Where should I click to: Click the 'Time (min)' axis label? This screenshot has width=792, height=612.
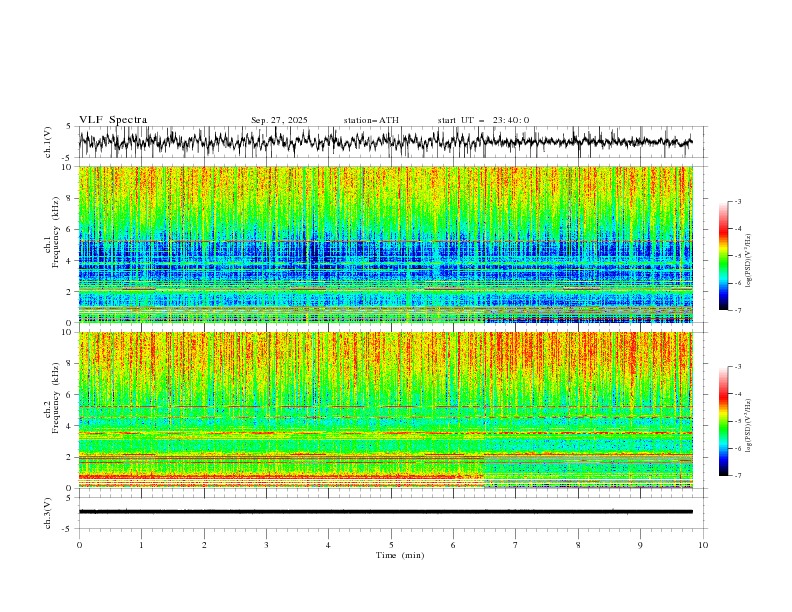[x=400, y=555]
